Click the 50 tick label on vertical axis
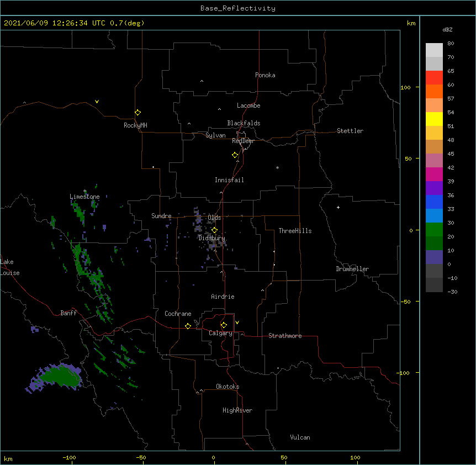Image resolution: width=476 pixels, height=465 pixels. (x=408, y=158)
